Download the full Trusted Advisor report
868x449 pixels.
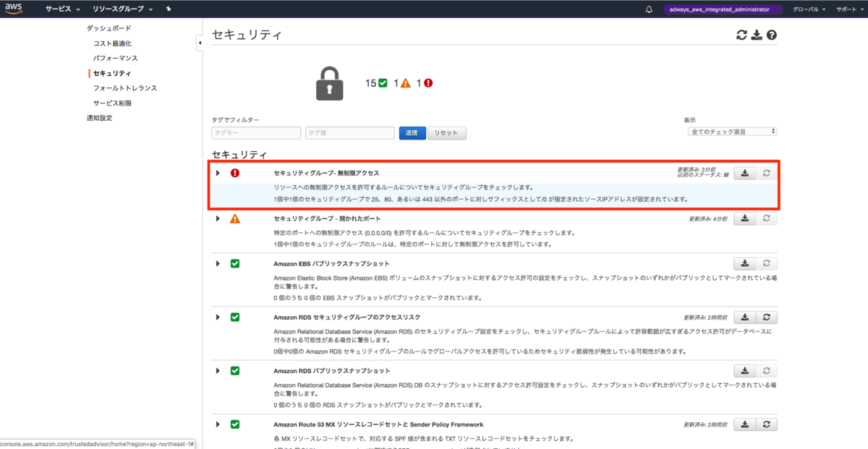(757, 34)
